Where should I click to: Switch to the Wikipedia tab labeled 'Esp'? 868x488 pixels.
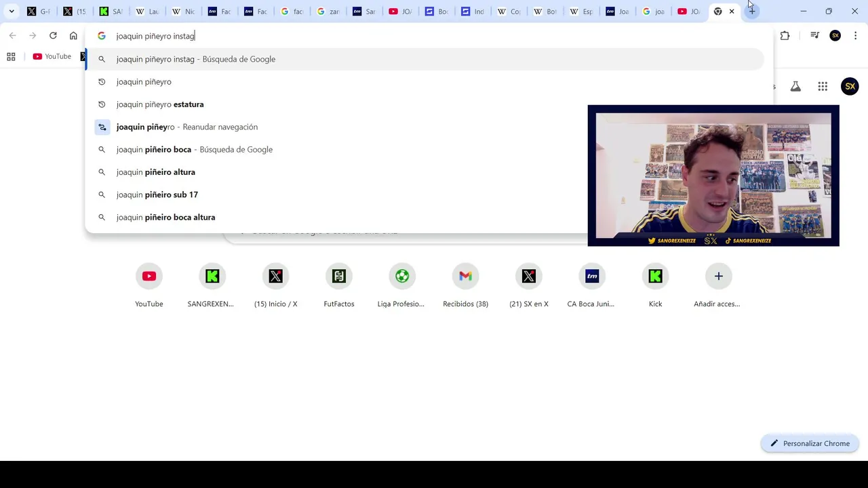point(581,12)
